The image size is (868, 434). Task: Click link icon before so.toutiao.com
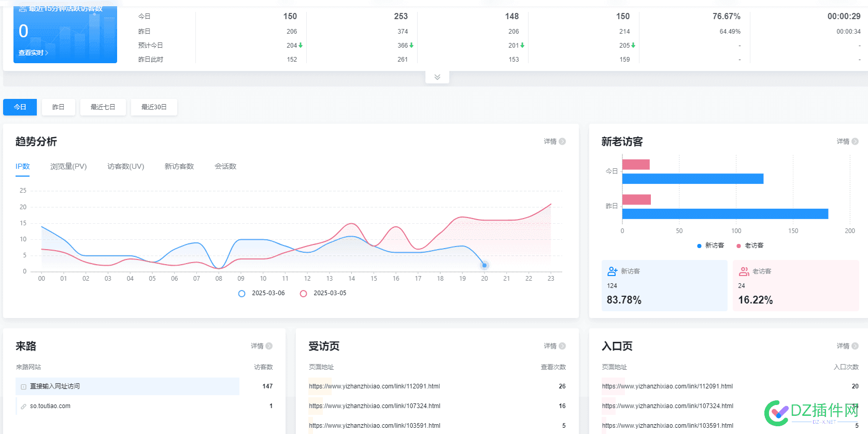[23, 407]
